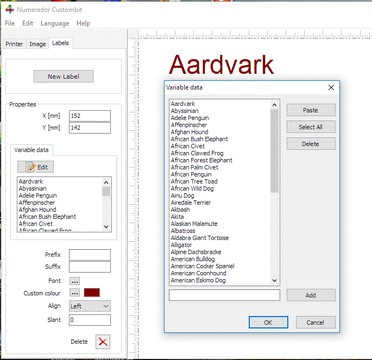This screenshot has height=360, width=372.
Task: Click the dialog list's scroll up arrow
Action: (x=274, y=105)
